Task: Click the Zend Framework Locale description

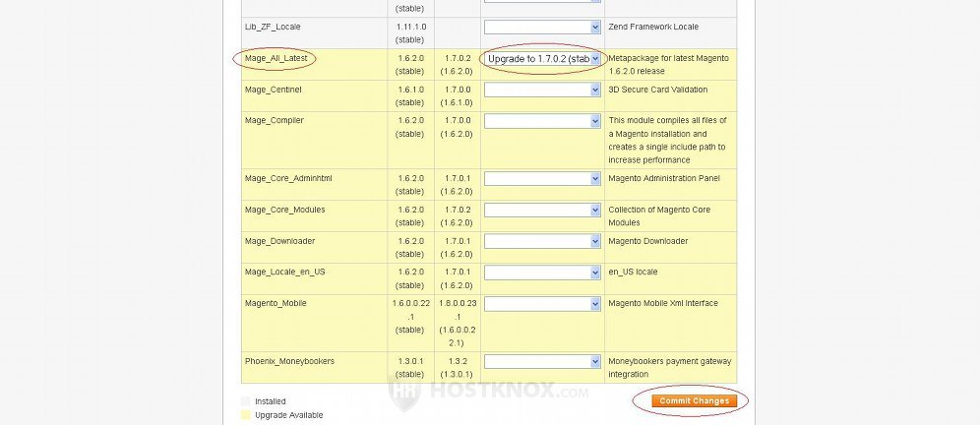Action: click(x=653, y=27)
